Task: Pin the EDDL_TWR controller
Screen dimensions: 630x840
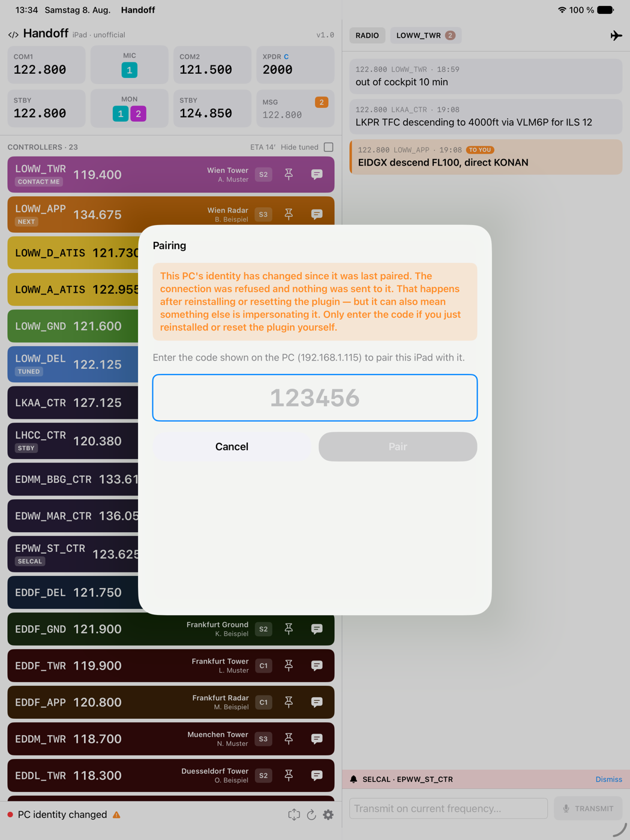Action: click(289, 775)
